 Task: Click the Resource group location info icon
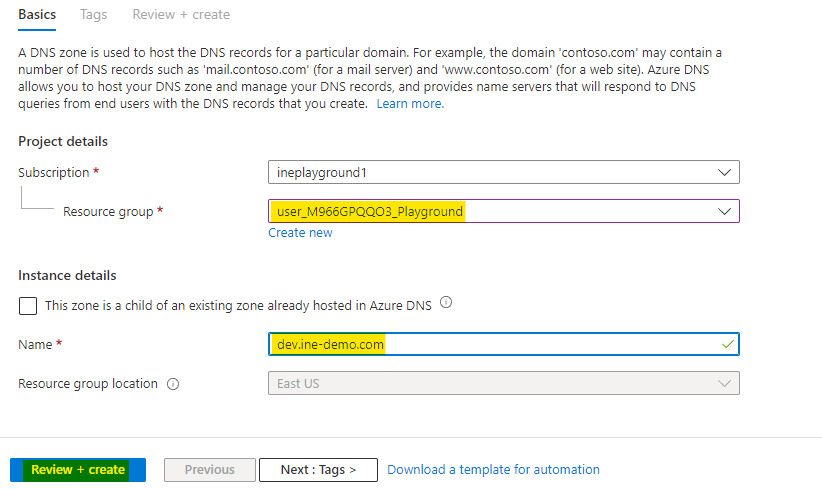(174, 384)
